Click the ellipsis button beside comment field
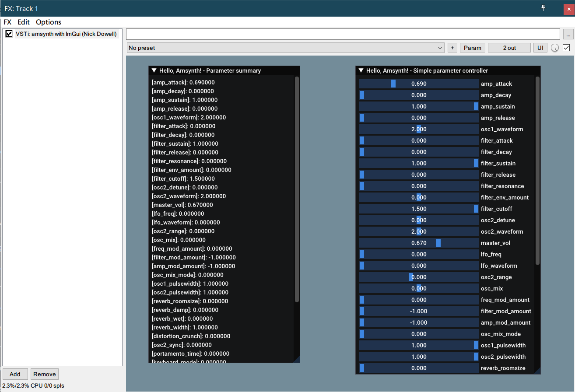 tap(568, 34)
